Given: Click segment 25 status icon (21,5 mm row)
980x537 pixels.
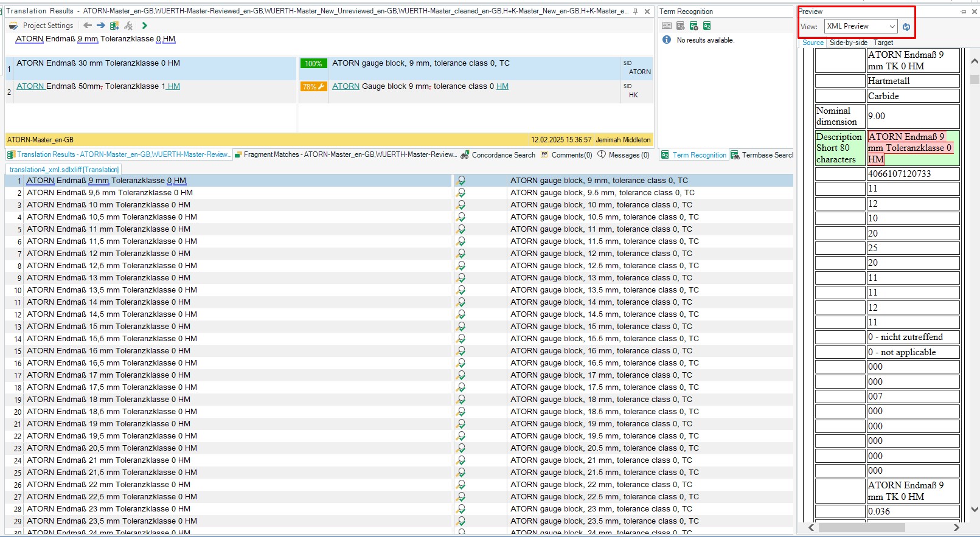Looking at the screenshot, I should pos(461,473).
